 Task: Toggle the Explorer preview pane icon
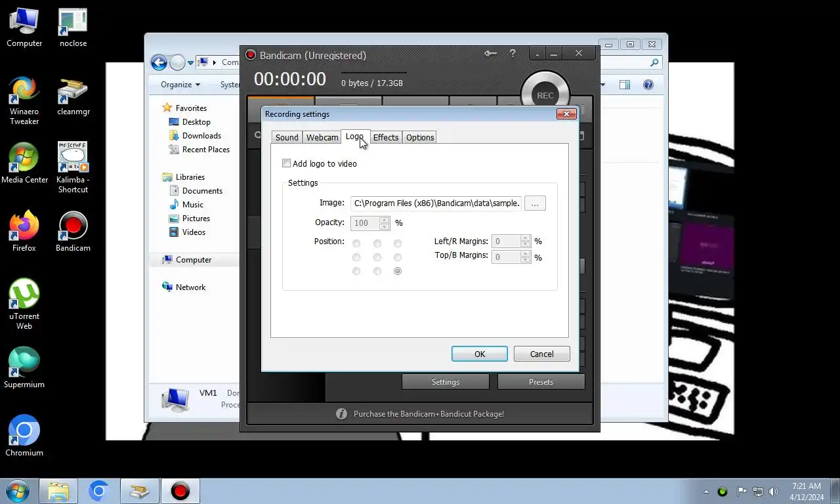pos(625,85)
